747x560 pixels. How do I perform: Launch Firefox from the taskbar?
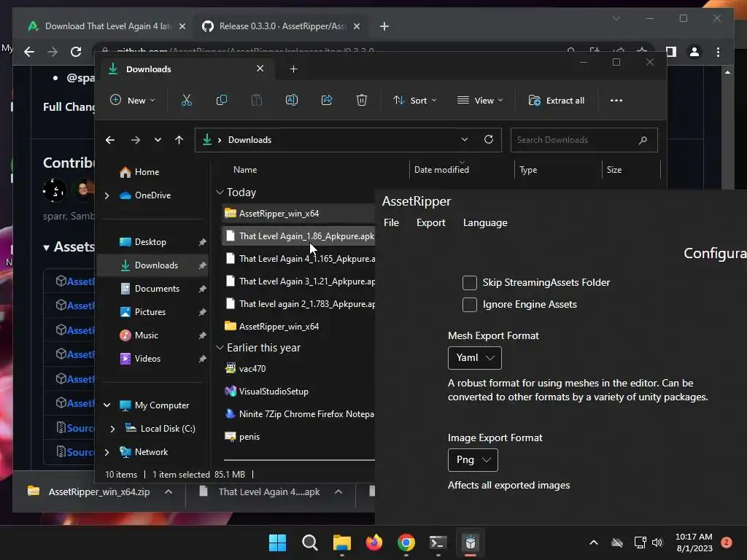pos(374,542)
